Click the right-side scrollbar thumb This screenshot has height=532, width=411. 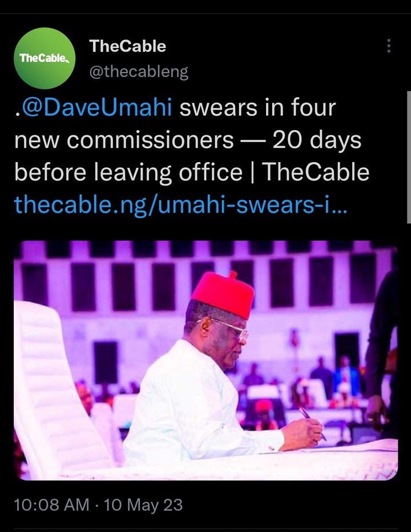tap(409, 157)
